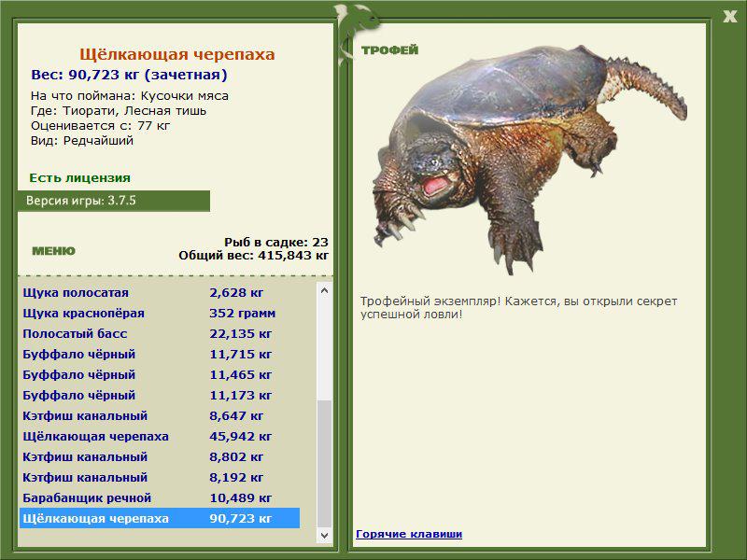
Task: Click Рыб в садке: 23 text
Action: tap(276, 242)
